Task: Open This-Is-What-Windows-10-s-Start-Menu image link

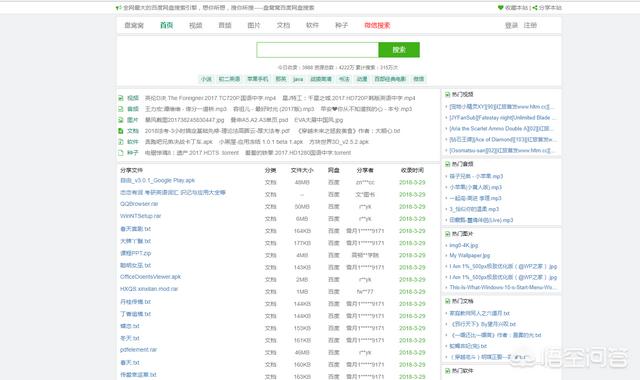Action: coord(502,287)
